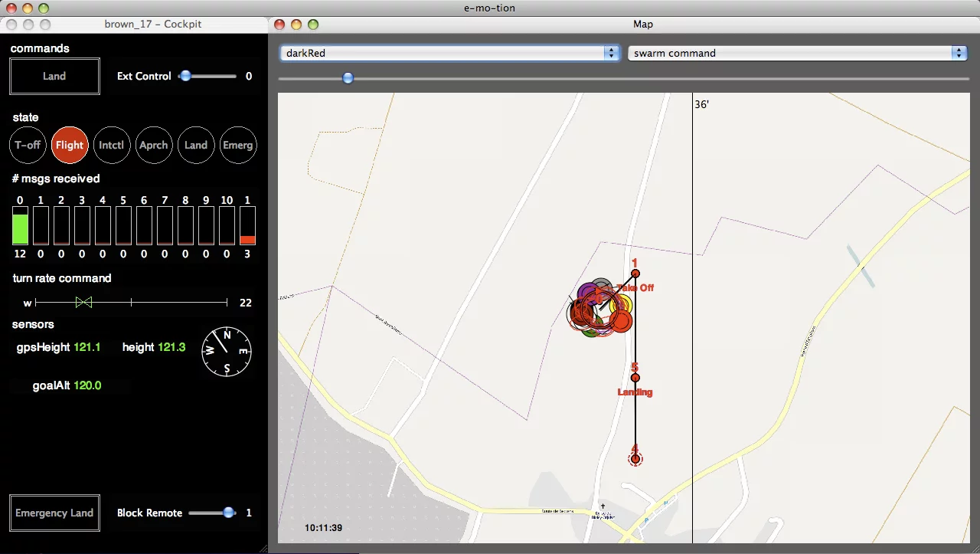Click waypoint 4 at the end of the trajectory
This screenshot has width=980, height=554.
tap(635, 458)
